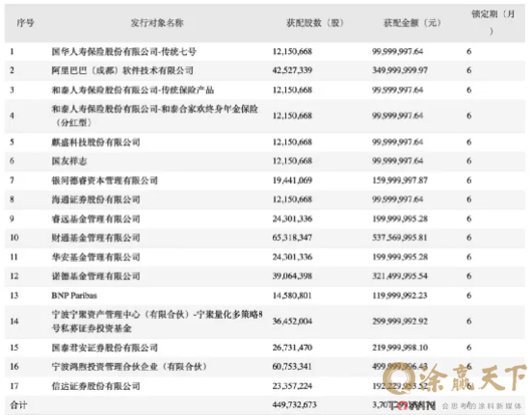This screenshot has width=532, height=415.
Task: Select share count 42,527,339
Action: tap(292, 70)
